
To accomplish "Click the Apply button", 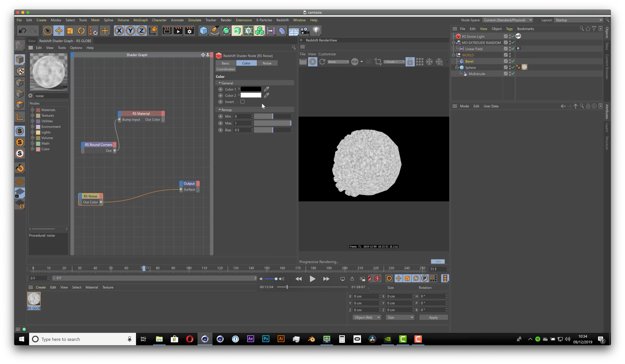I will coord(433,317).
